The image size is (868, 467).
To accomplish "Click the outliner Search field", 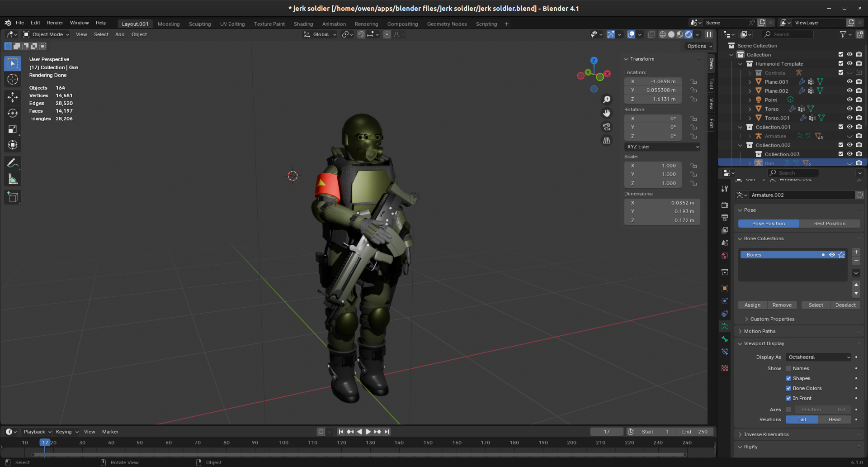I will pos(787,34).
